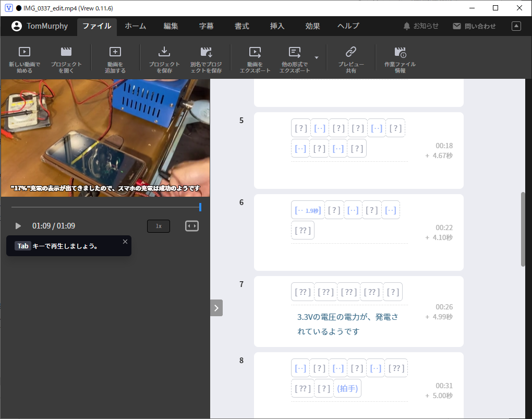Open 作業ファイル情報 icon

click(400, 52)
